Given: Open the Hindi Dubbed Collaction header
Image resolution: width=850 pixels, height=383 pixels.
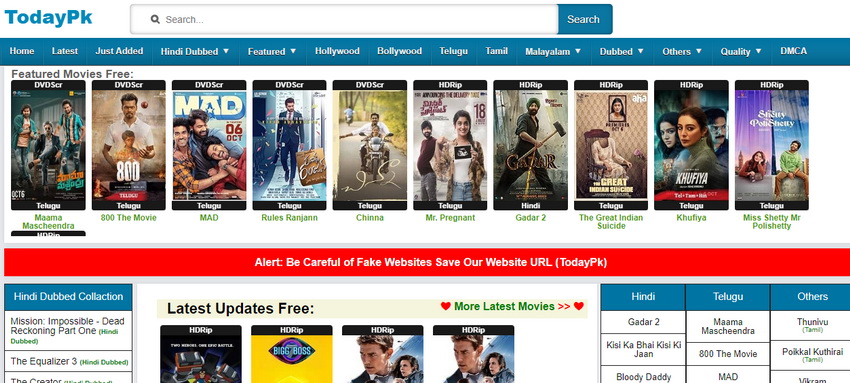Looking at the screenshot, I should (x=68, y=297).
